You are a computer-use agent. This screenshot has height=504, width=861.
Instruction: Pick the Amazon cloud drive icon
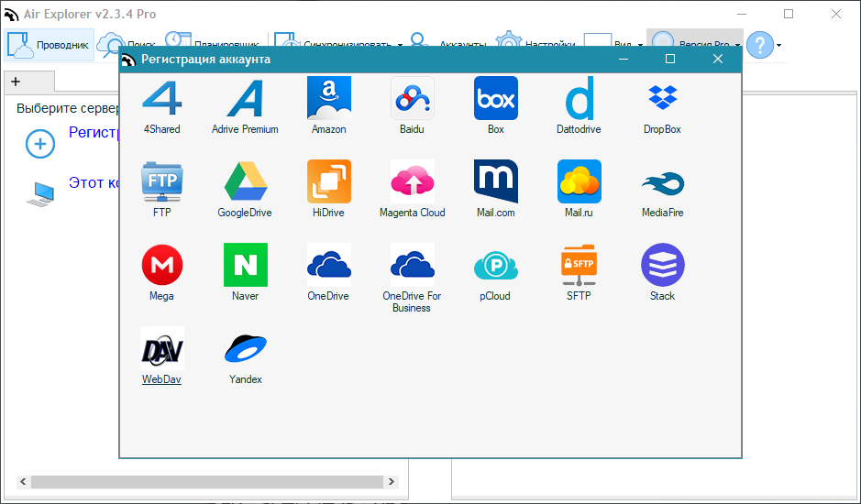pyautogui.click(x=329, y=98)
